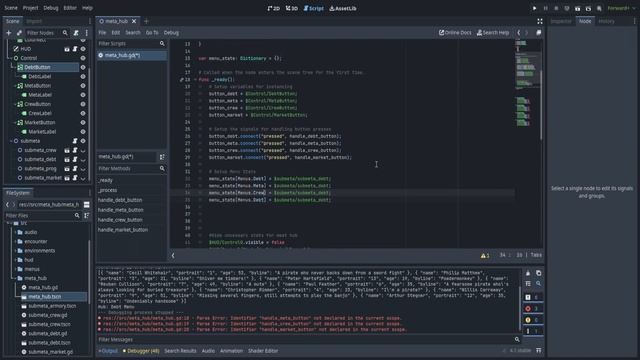Open the Debugger bottom panel tab

coord(141,351)
